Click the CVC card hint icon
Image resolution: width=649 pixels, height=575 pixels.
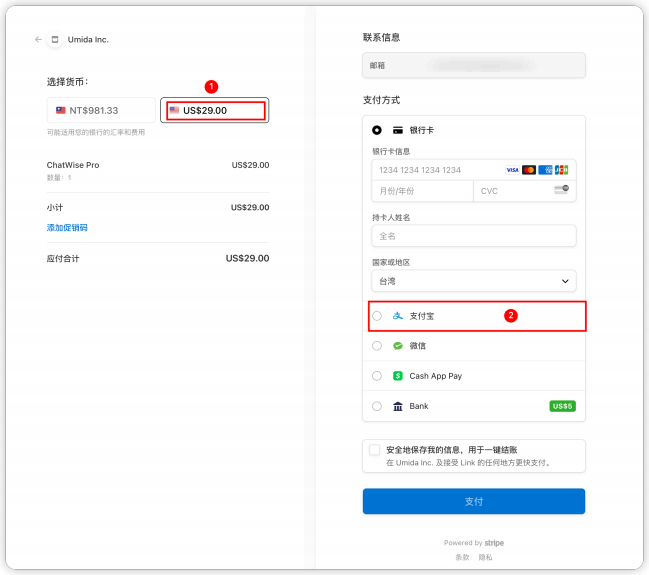point(561,190)
